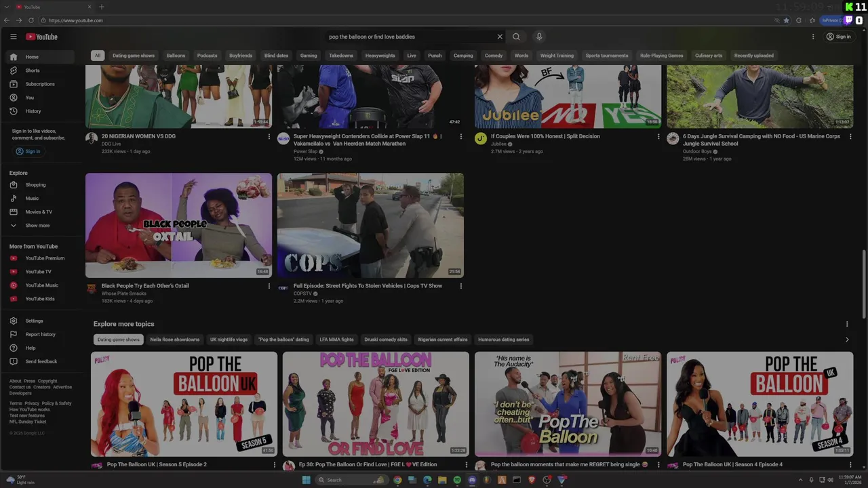The height and width of the screenshot is (488, 868).
Task: Select Druski comedy skits topic chip
Action: coord(386,340)
